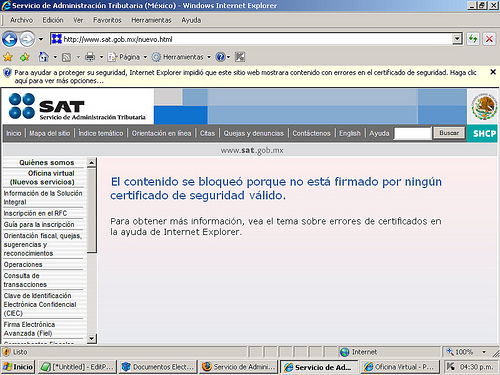Click the SAT logo in page header
Screen dimensions: 500x375
[x=77, y=106]
